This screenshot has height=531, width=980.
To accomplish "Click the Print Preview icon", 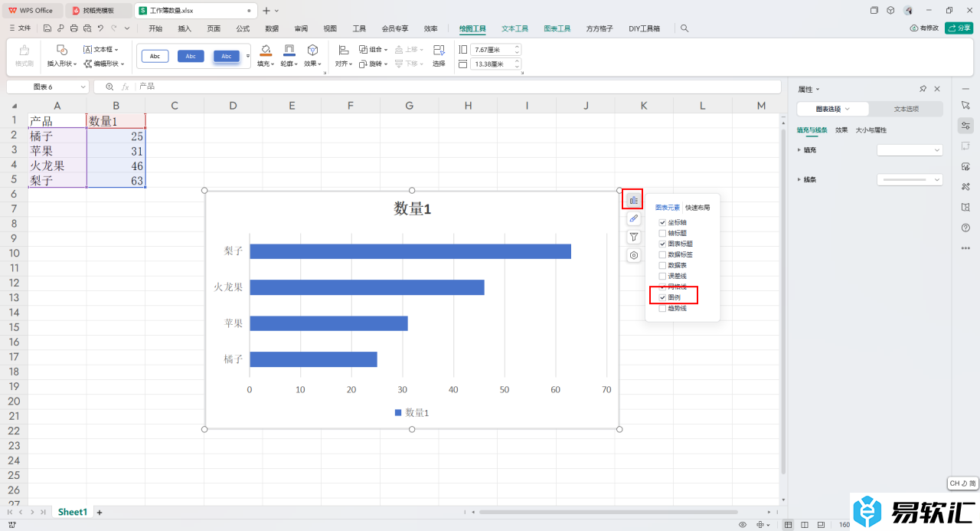I will [87, 28].
